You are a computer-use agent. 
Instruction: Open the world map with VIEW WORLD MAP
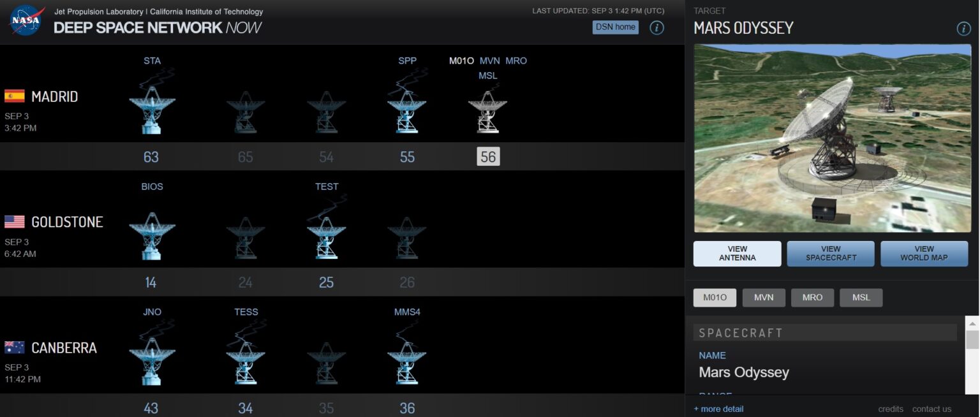[x=924, y=253]
